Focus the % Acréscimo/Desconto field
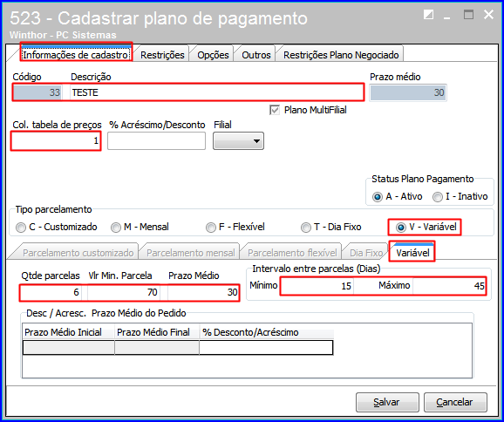504x422 pixels. pyautogui.click(x=157, y=140)
